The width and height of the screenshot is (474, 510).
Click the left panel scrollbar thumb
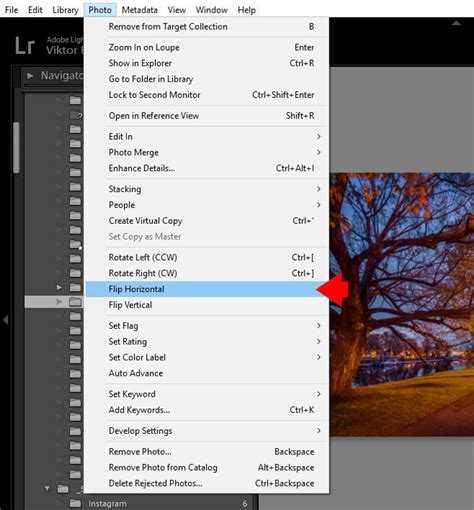[x=16, y=148]
